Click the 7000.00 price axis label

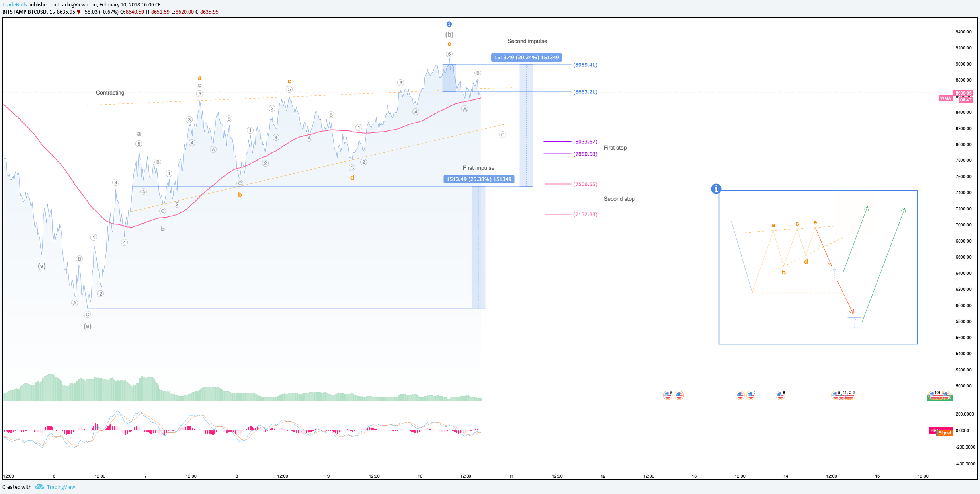963,225
